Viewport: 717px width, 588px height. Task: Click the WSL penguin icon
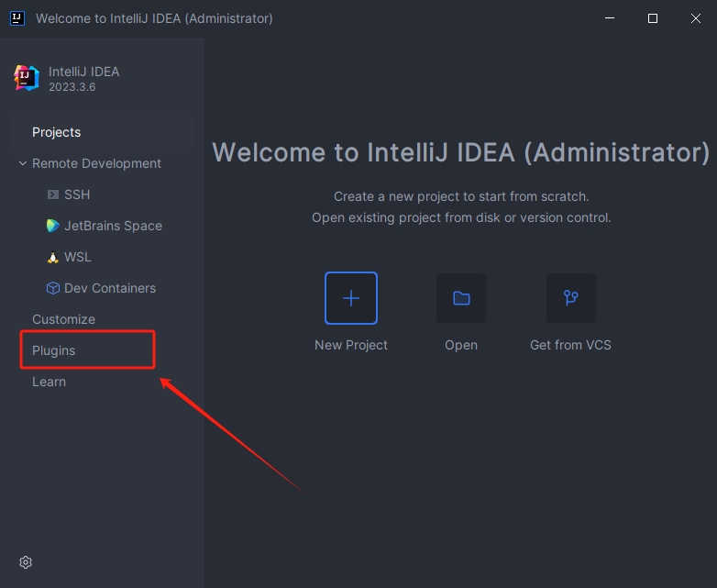(x=53, y=257)
